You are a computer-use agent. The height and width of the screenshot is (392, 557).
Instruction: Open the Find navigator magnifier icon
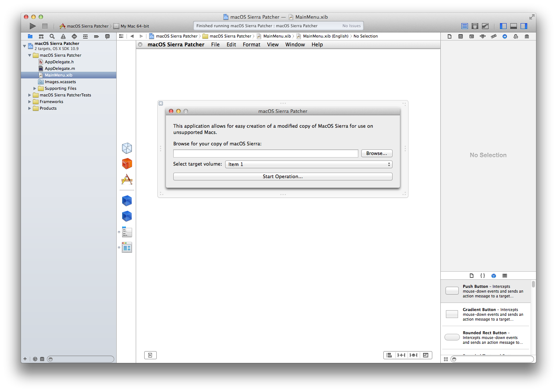point(52,36)
